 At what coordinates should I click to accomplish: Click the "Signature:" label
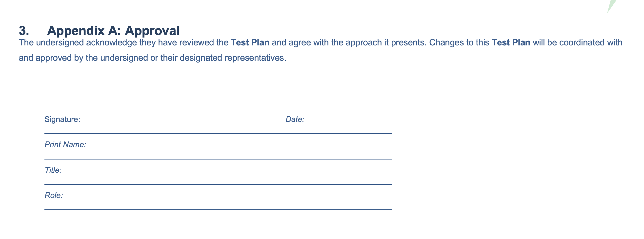62,119
